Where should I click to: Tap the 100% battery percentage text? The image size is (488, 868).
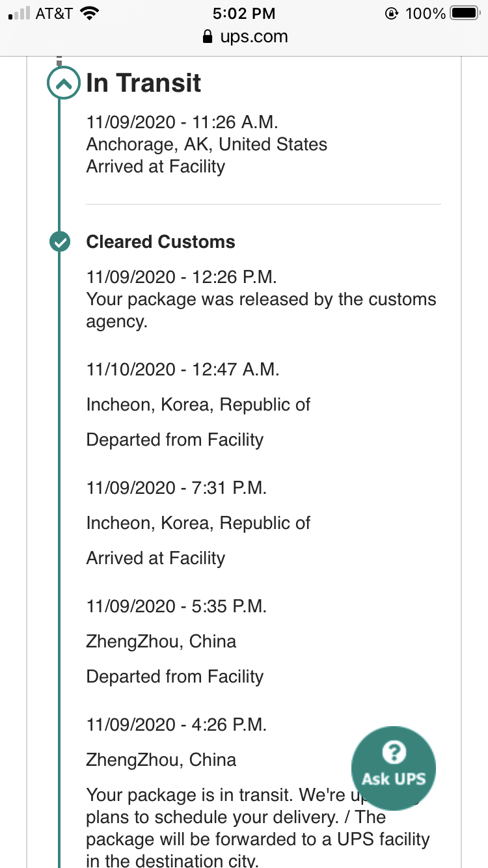pos(426,13)
